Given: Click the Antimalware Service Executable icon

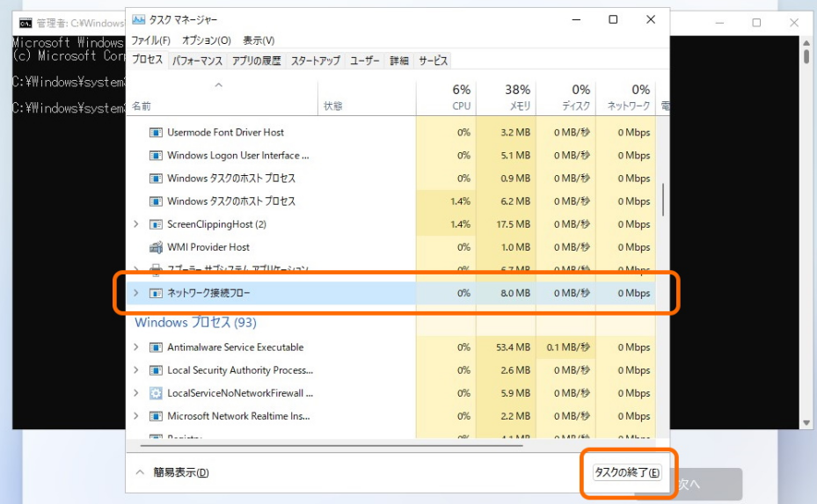Looking at the screenshot, I should click(156, 347).
